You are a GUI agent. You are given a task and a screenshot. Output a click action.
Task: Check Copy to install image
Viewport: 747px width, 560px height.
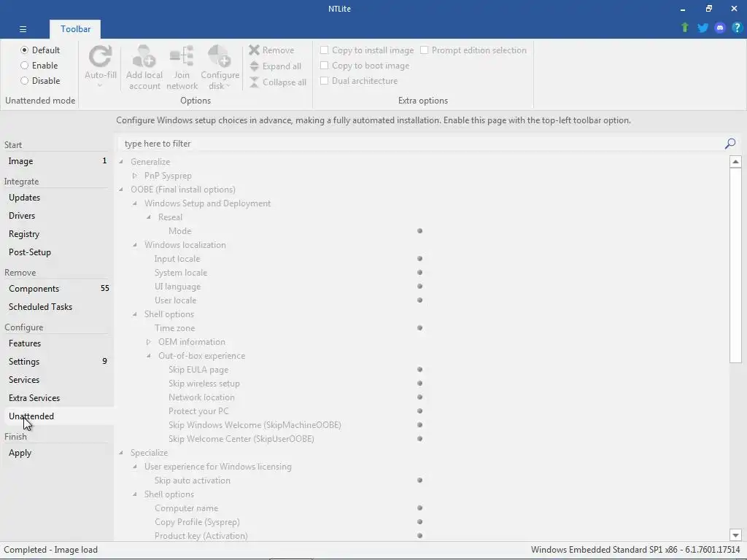(324, 50)
